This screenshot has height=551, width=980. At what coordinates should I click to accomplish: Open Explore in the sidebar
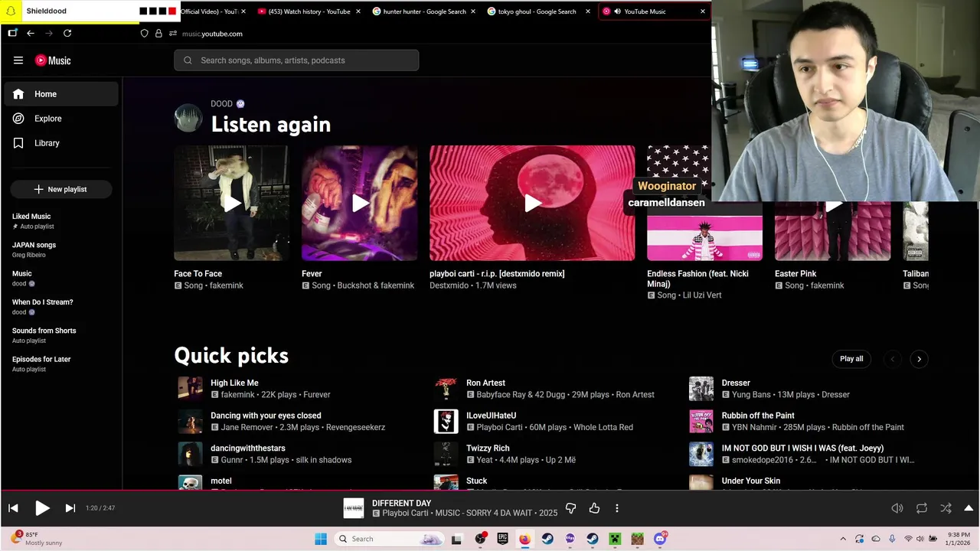tap(61, 119)
